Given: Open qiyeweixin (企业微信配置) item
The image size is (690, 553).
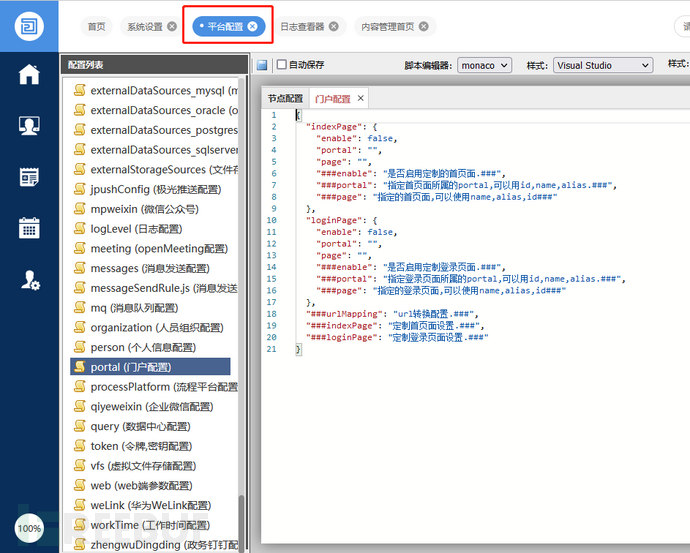Looking at the screenshot, I should [x=150, y=407].
